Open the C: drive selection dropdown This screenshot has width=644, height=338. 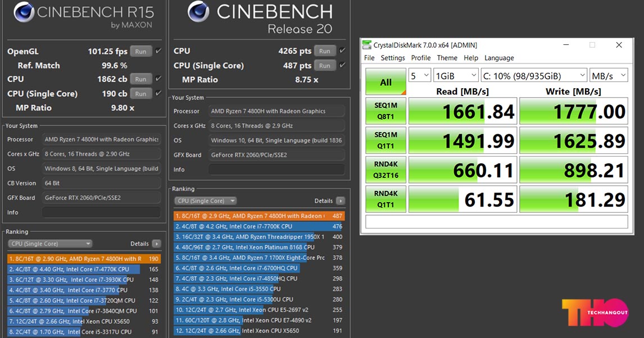534,75
